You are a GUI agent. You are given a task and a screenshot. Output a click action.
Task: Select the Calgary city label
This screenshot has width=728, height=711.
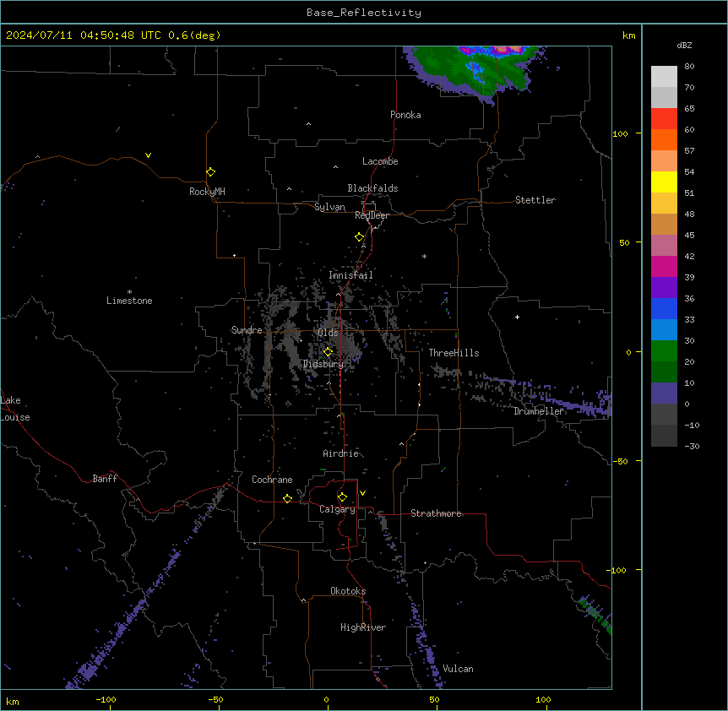click(337, 509)
